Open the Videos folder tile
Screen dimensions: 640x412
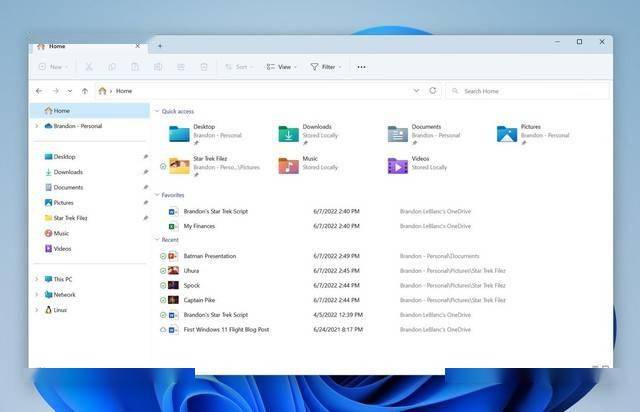[398, 165]
